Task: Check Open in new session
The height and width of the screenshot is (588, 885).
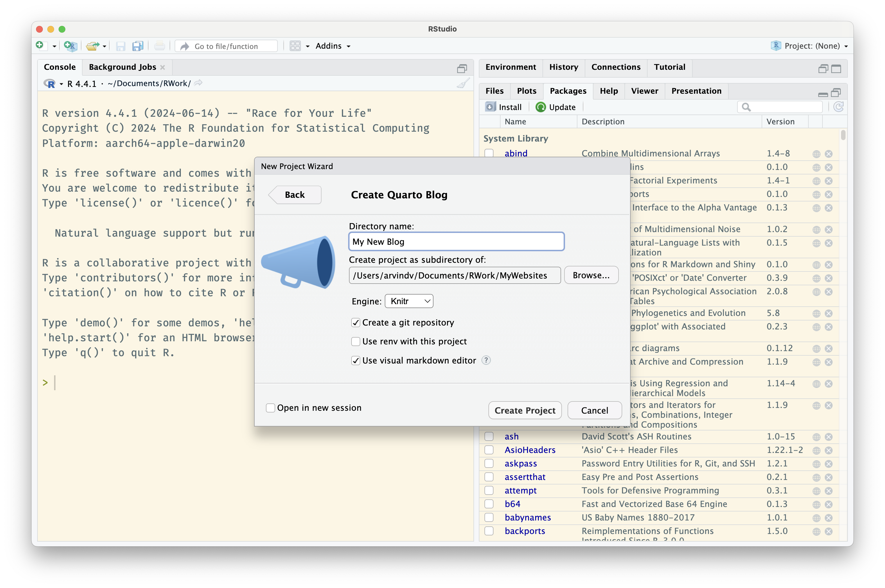Action: pyautogui.click(x=270, y=408)
